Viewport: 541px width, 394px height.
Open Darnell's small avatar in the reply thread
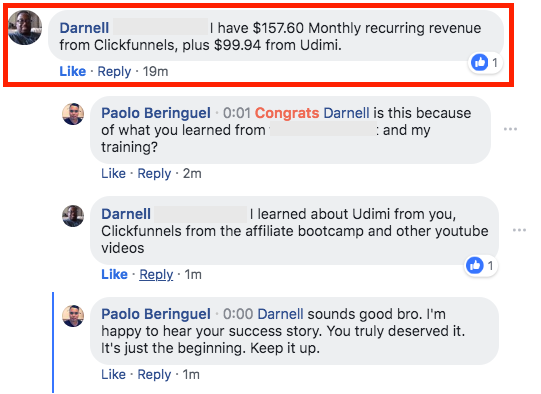[73, 216]
